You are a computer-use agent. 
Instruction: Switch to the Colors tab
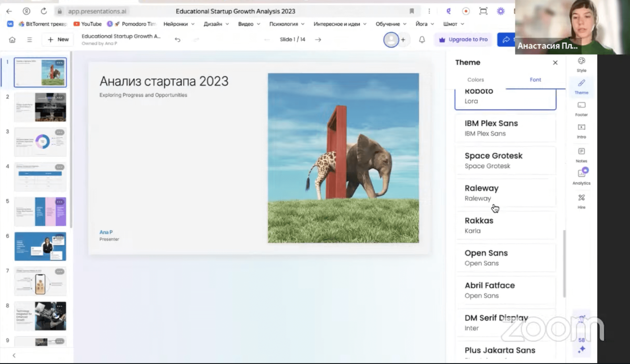(475, 80)
